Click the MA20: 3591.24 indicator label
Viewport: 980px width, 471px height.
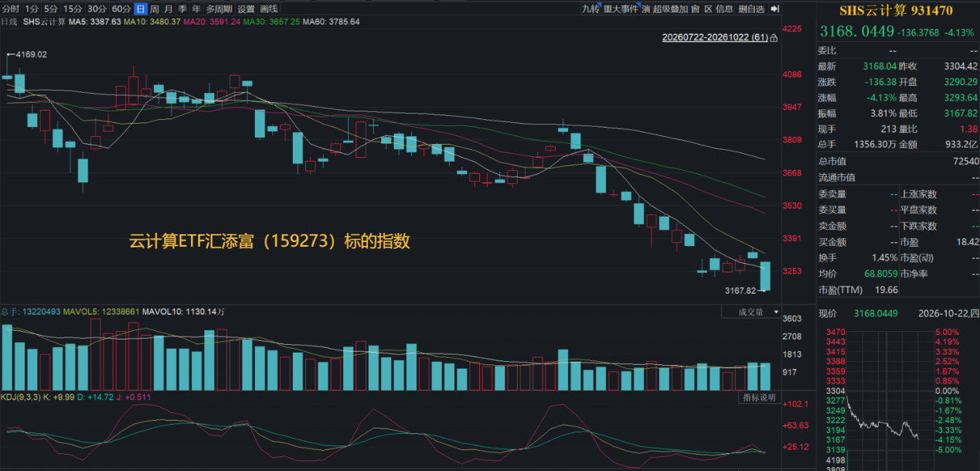coord(213,22)
